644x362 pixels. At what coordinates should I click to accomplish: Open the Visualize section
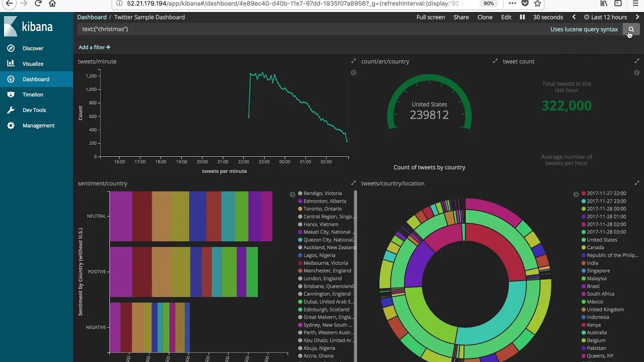point(33,64)
